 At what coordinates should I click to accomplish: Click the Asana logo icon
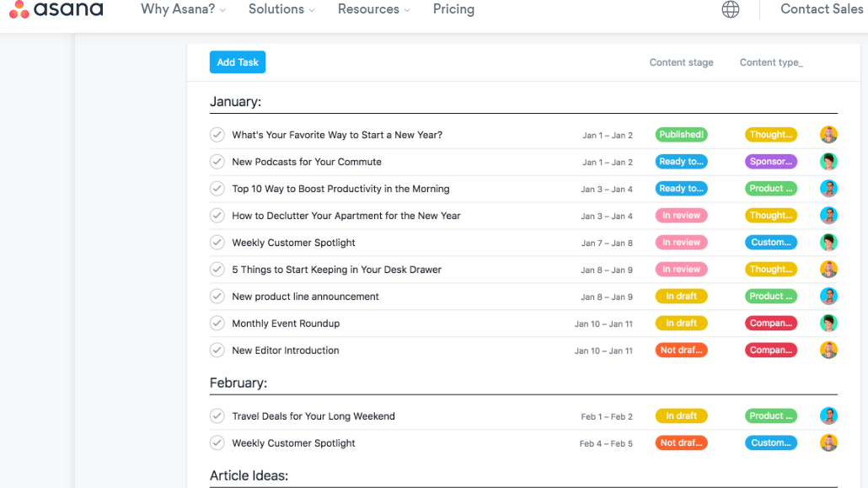[19, 10]
